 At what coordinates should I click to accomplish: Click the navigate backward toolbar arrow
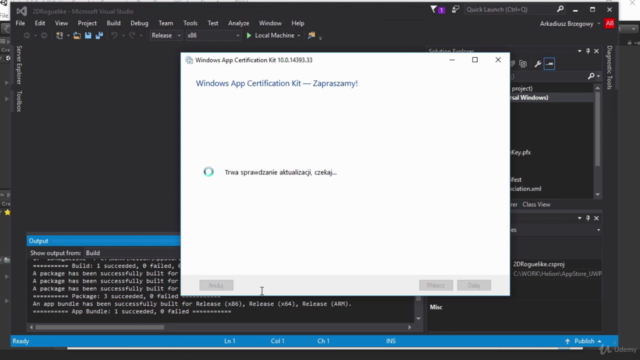click(27, 36)
